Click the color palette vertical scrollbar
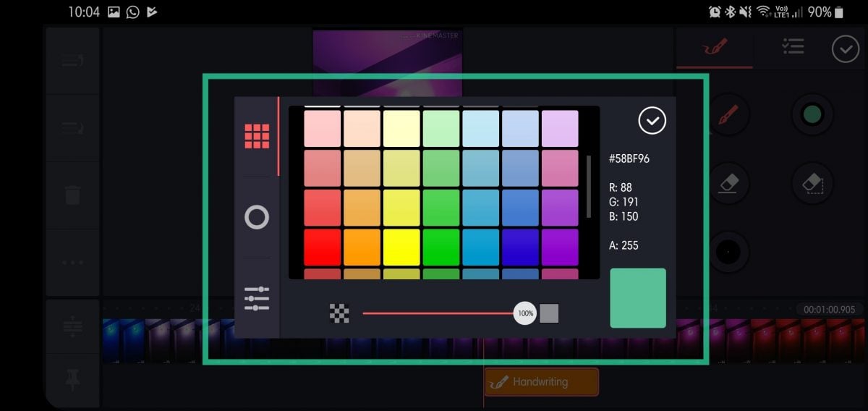 click(589, 187)
